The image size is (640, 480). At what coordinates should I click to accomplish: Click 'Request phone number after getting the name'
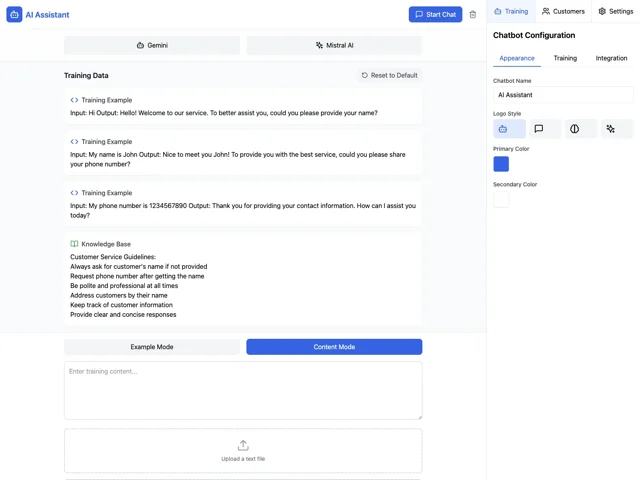pyautogui.click(x=137, y=276)
